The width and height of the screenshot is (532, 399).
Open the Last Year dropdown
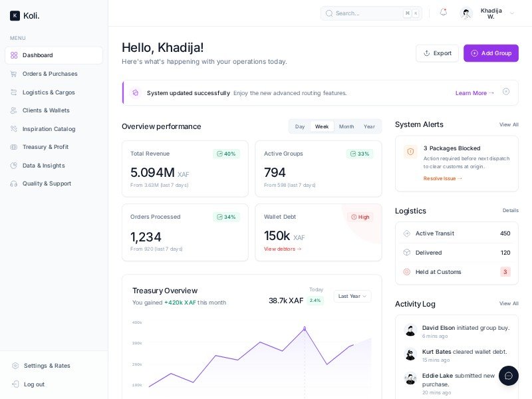(352, 297)
